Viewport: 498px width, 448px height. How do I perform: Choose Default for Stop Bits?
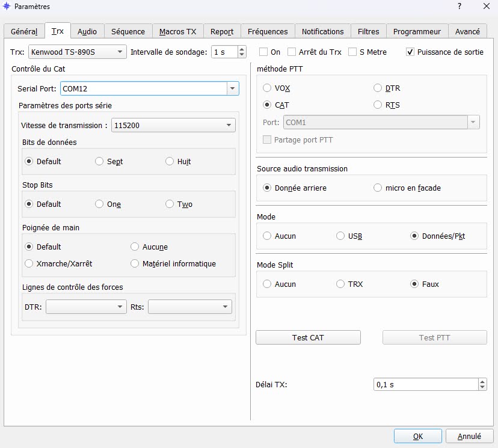(29, 204)
